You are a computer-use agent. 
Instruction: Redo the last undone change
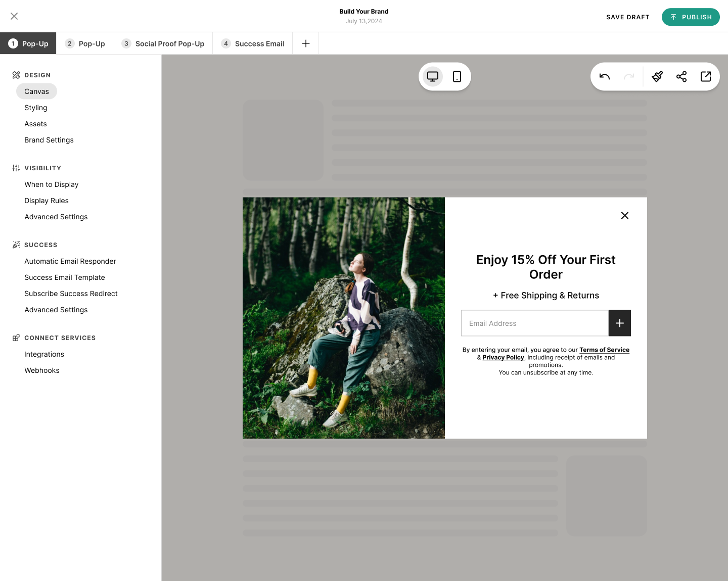pyautogui.click(x=629, y=77)
